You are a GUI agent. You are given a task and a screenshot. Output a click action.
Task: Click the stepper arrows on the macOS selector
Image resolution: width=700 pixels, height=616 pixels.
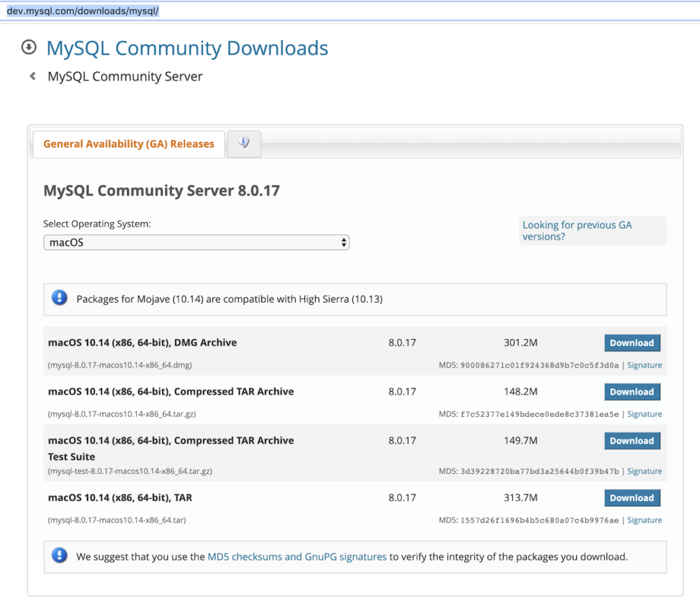point(342,242)
